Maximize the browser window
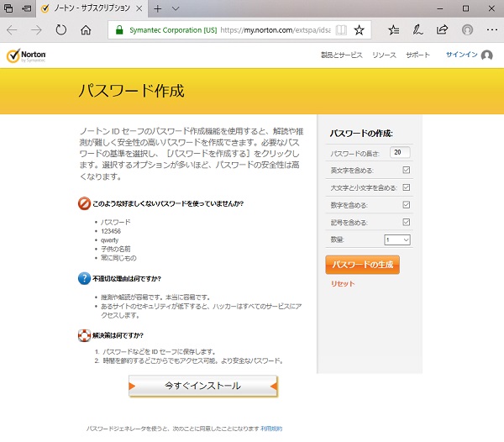Viewport: 504px width, 442px height. click(465, 8)
